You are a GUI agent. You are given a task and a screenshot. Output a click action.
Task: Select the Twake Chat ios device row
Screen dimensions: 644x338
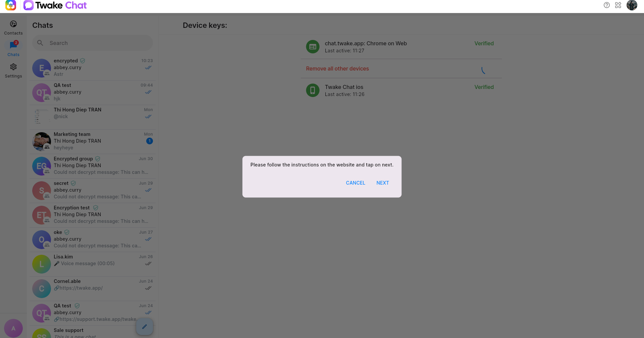pos(401,90)
